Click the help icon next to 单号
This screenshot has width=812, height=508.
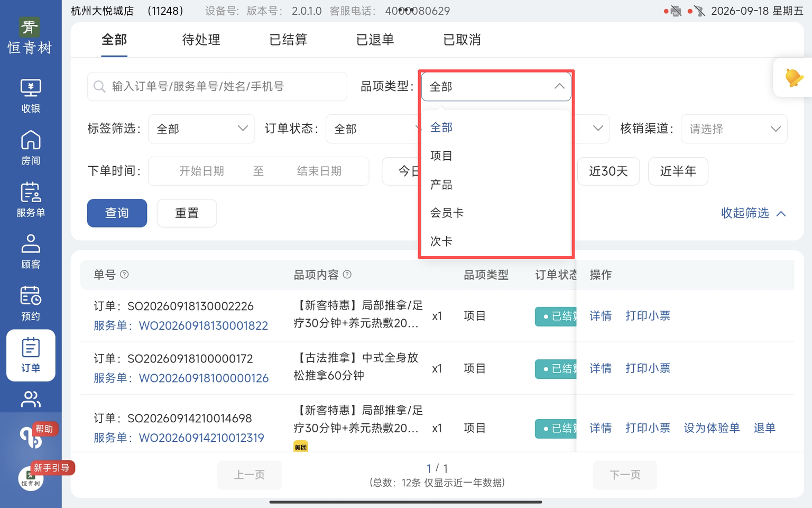pyautogui.click(x=124, y=275)
